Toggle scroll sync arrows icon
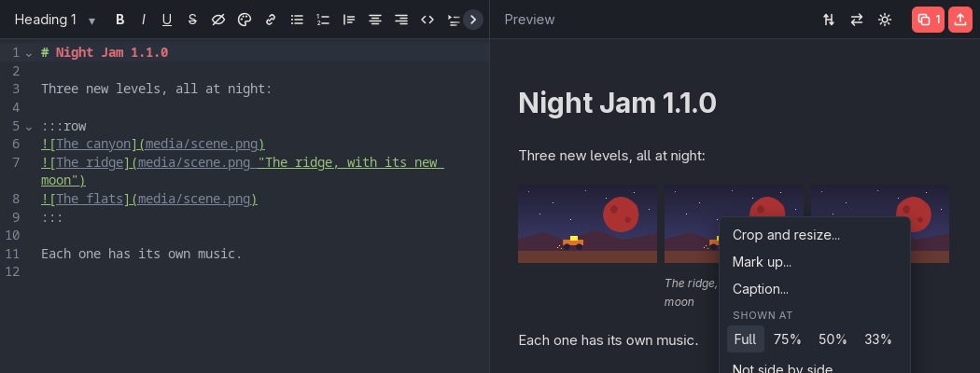Screen dimensions: 980x373 coord(829,20)
